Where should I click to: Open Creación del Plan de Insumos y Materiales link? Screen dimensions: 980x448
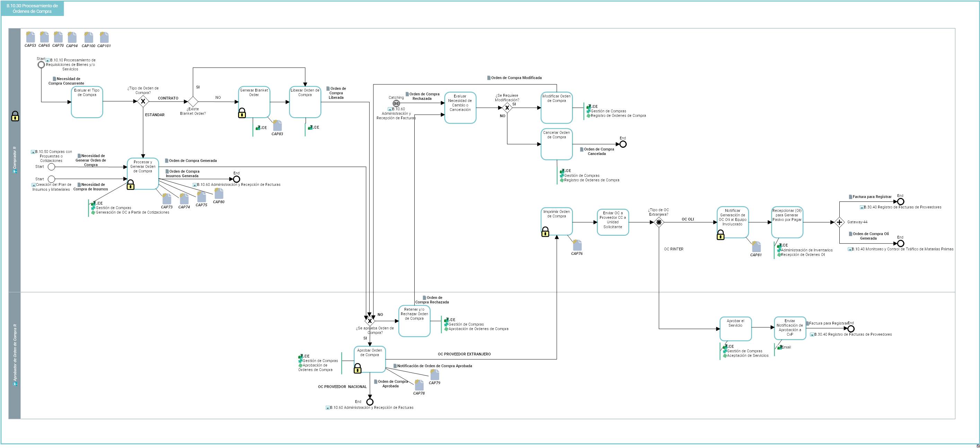pos(51,187)
